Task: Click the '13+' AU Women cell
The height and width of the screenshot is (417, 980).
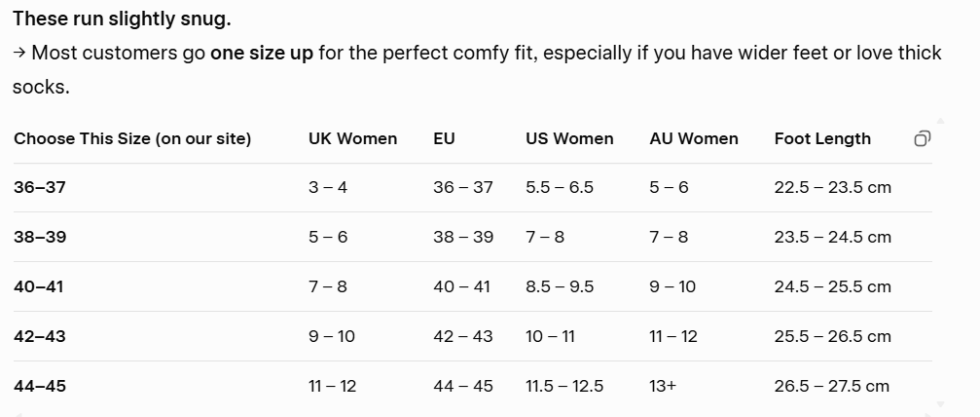Action: (663, 386)
